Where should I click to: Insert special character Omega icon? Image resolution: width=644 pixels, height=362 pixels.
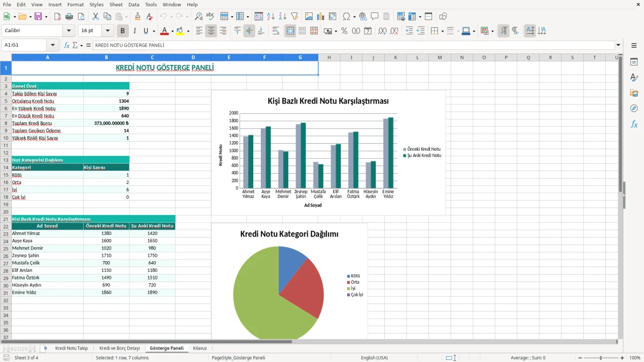pos(346,17)
